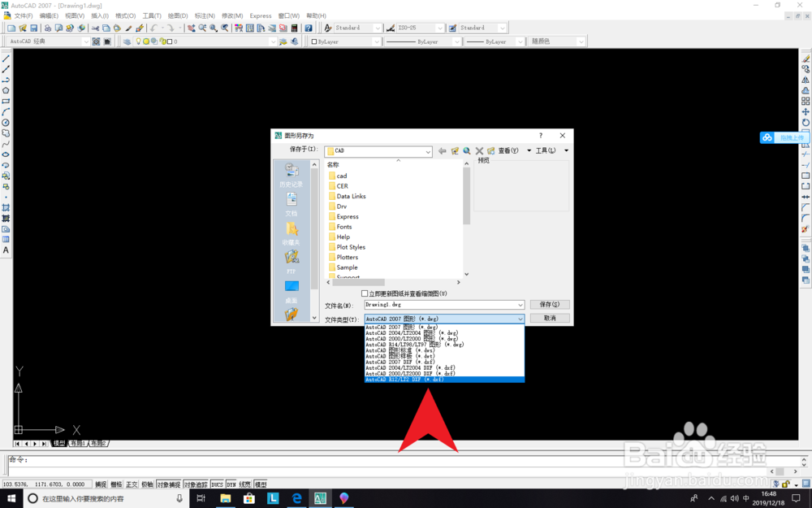Click the New drawing toolbar icon
This screenshot has width=812, height=508.
tap(11, 28)
